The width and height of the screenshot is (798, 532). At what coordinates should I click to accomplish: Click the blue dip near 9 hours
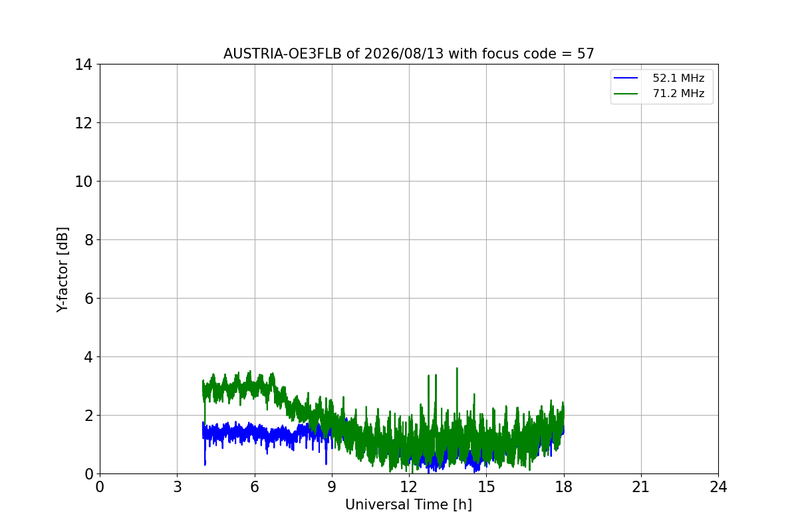pos(326,463)
